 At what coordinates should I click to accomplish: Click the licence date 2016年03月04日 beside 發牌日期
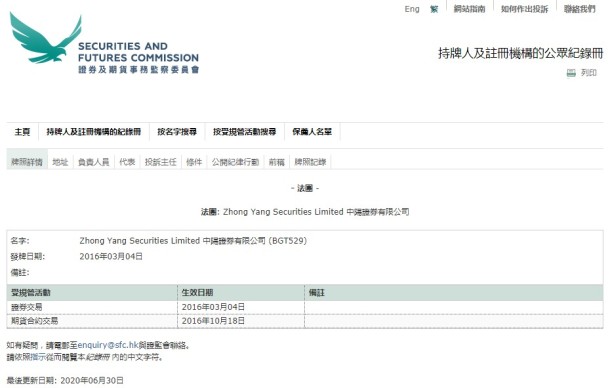111,256
